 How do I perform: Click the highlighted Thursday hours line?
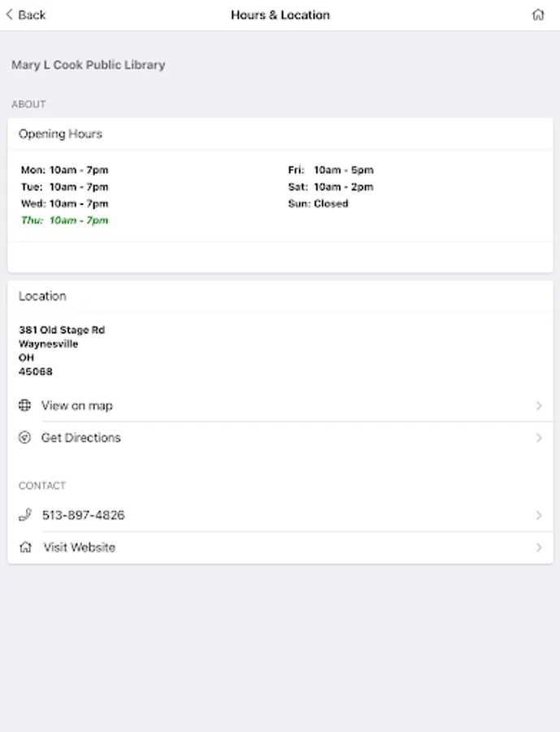point(65,220)
